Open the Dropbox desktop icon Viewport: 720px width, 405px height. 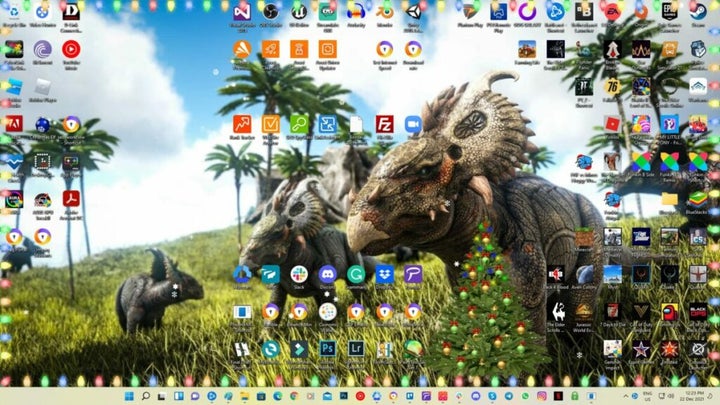coord(384,274)
